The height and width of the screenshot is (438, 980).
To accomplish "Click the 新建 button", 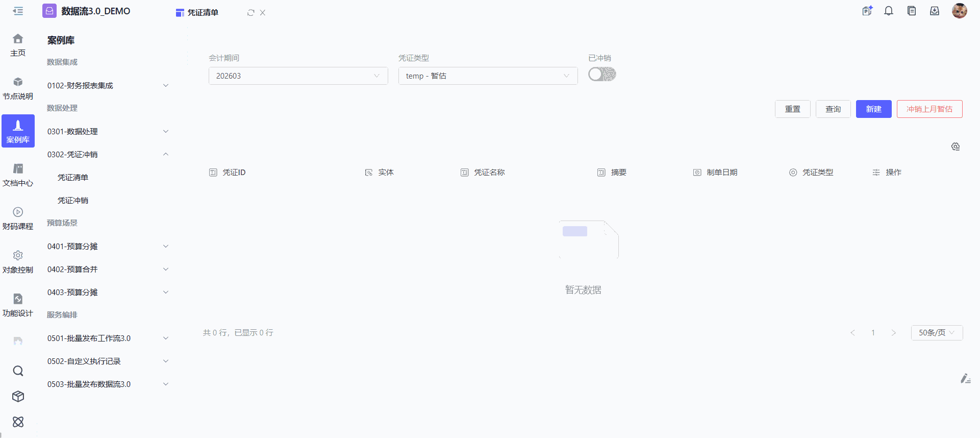I will [x=873, y=109].
